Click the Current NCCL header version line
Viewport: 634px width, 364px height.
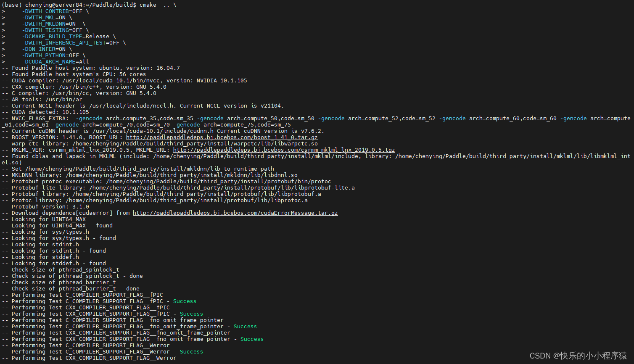(143, 106)
